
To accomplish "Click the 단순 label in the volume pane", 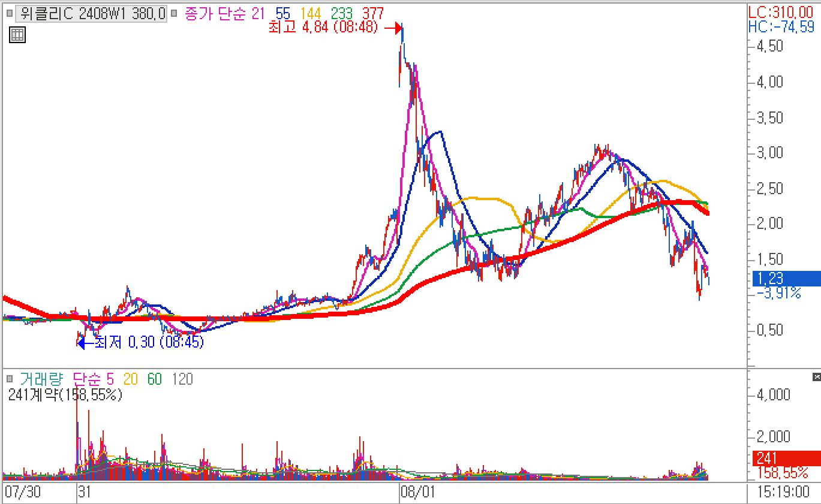I will [88, 379].
